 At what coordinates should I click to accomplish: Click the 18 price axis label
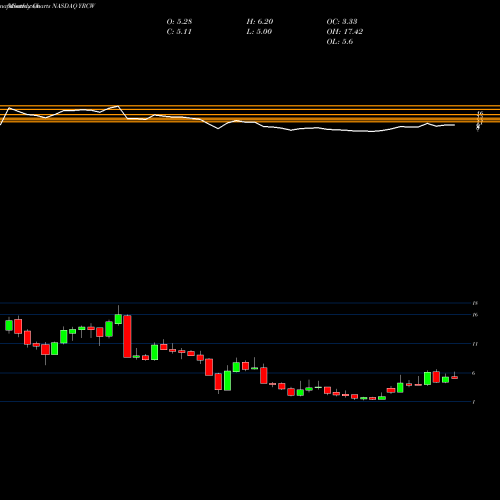click(x=475, y=303)
